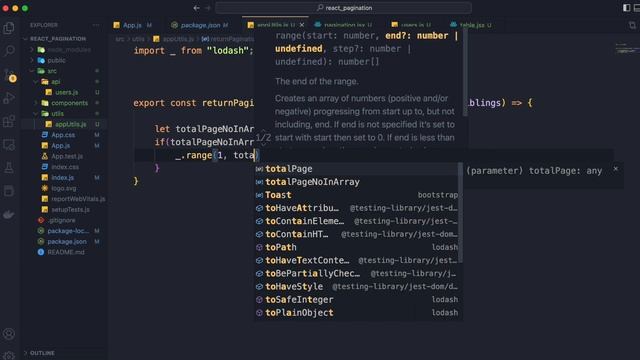The height and width of the screenshot is (360, 640).
Task: Switch to the App.js tab
Action: 132,25
